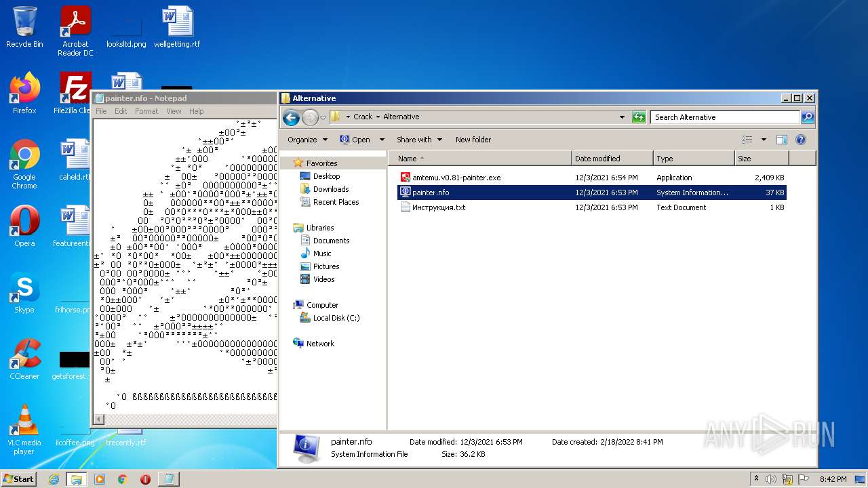Viewport: 868px width, 488px height.
Task: Launch CCleaner from the desktop
Action: click(24, 359)
